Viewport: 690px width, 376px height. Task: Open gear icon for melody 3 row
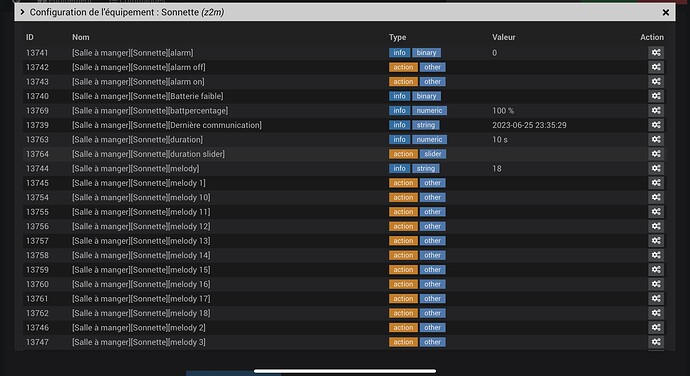click(x=656, y=342)
